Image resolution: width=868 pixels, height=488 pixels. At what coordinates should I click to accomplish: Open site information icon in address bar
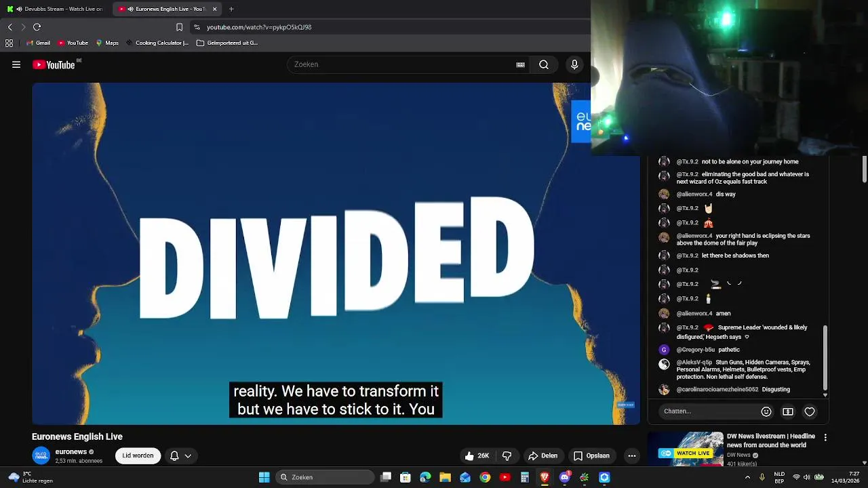pyautogui.click(x=197, y=27)
